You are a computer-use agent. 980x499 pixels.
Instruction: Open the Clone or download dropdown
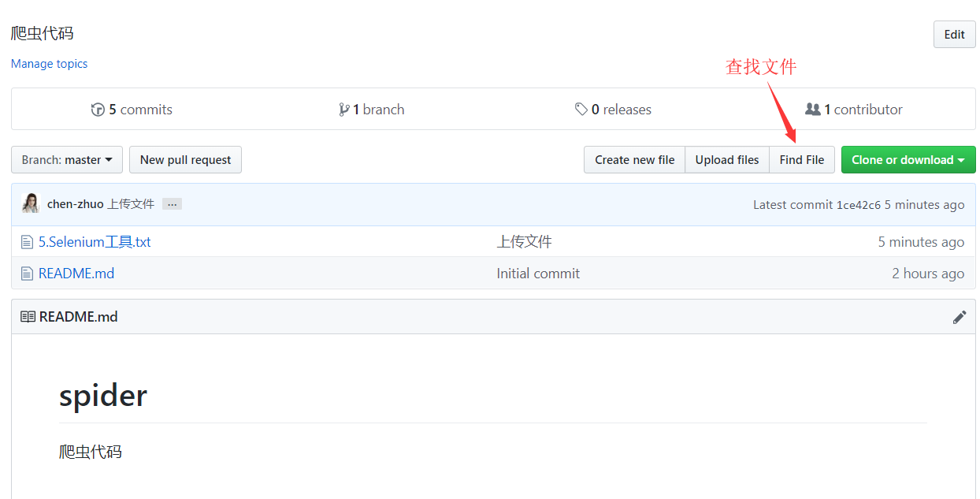tap(908, 160)
